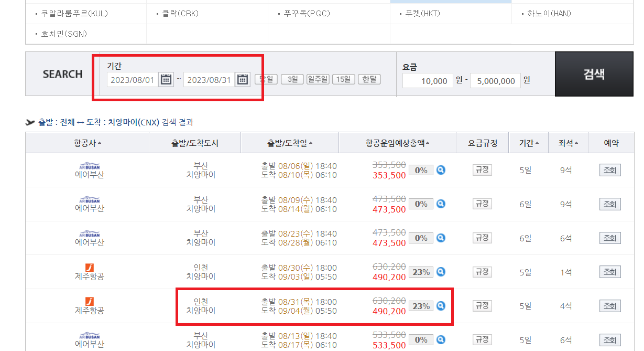
Task: Click 조회 on the first flight result
Action: 609,170
